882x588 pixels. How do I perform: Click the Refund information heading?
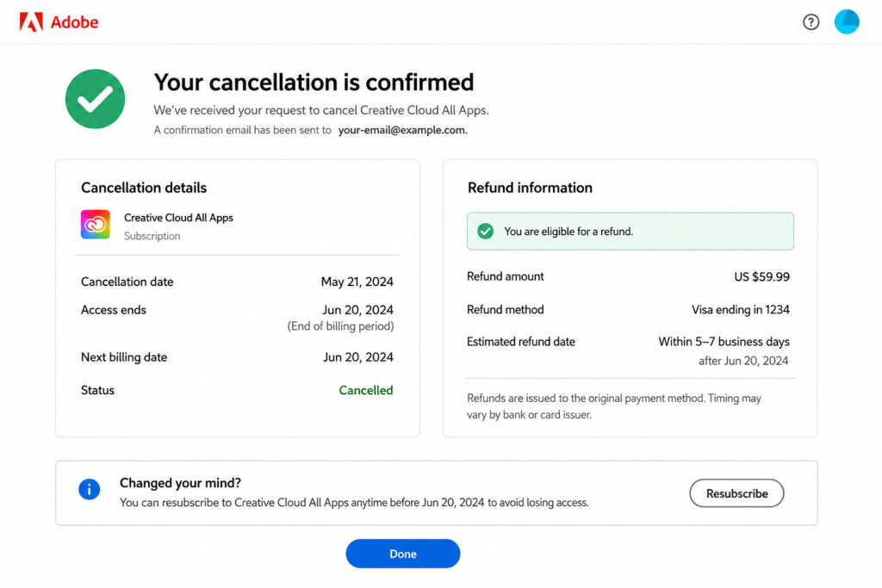[530, 188]
